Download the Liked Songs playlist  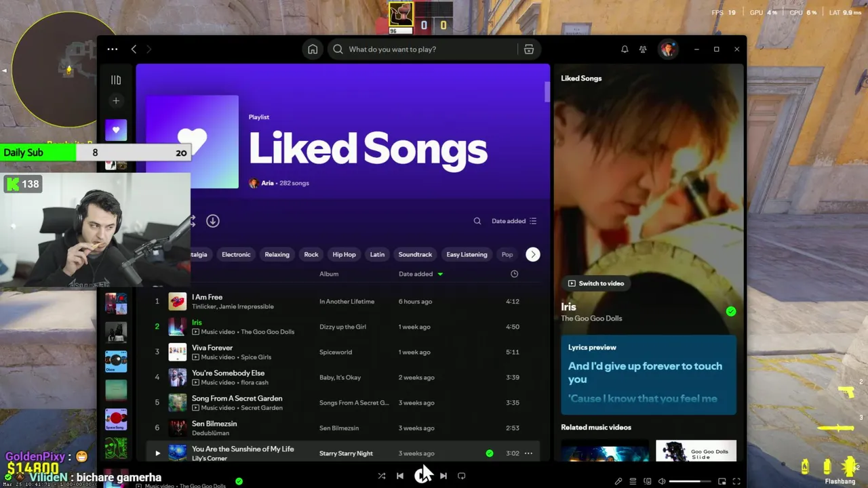tap(213, 221)
